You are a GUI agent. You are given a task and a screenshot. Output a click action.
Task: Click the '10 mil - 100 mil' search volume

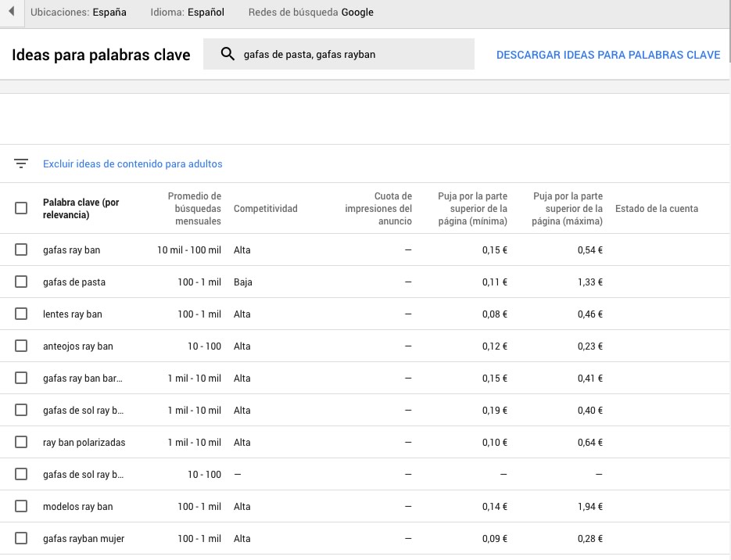189,250
